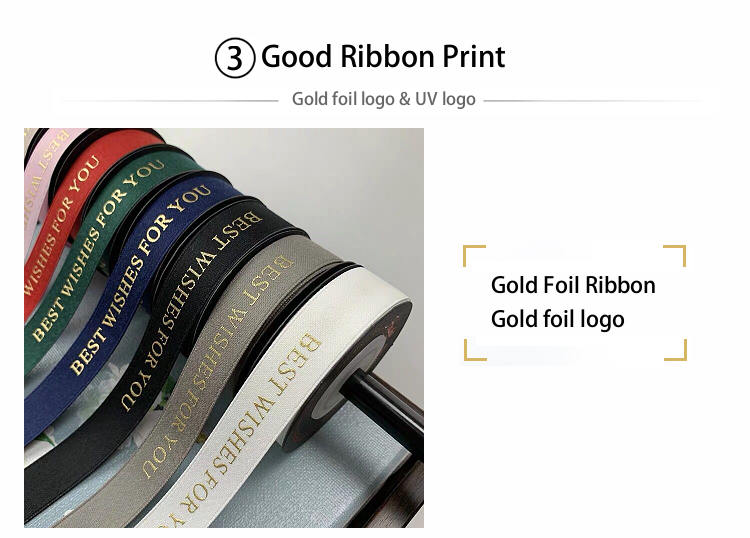
Task: Click the divider line left of subtitle
Action: pyautogui.click(x=170, y=101)
